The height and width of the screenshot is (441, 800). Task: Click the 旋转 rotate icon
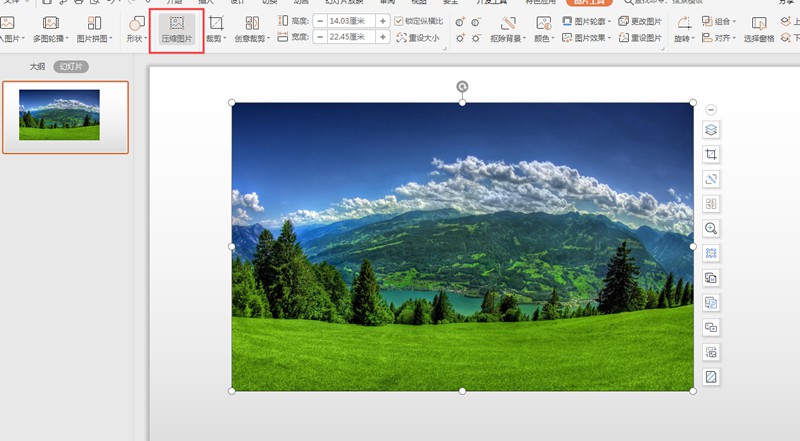point(684,23)
